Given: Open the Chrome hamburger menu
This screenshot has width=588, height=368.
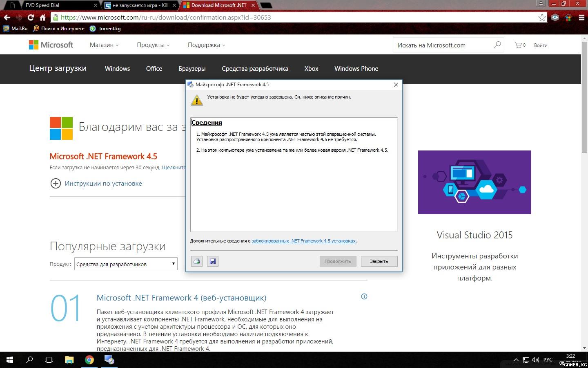Looking at the screenshot, I should [581, 18].
